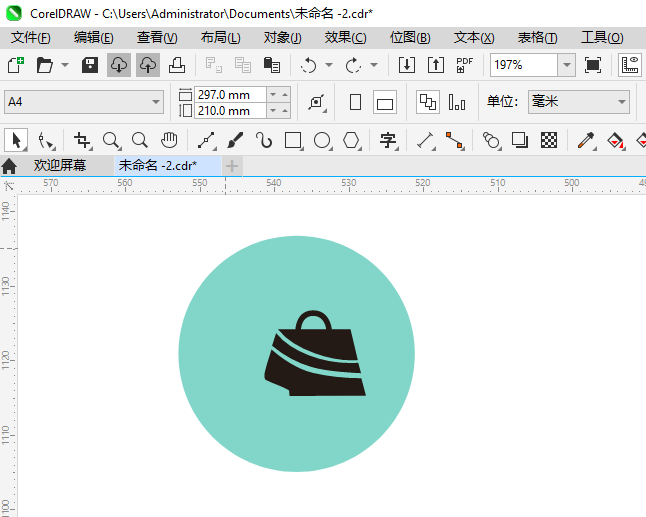This screenshot has height=517, width=646.
Task: Toggle the rulers display icon
Action: [630, 65]
